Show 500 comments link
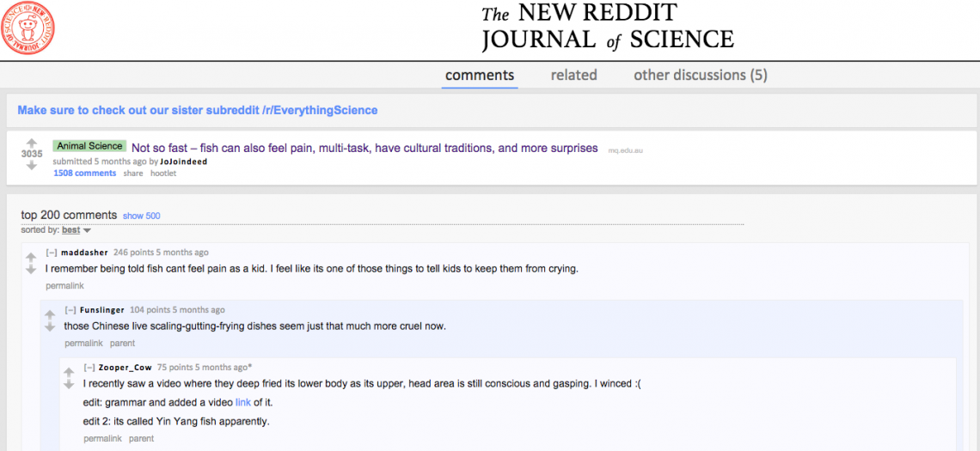 141,216
